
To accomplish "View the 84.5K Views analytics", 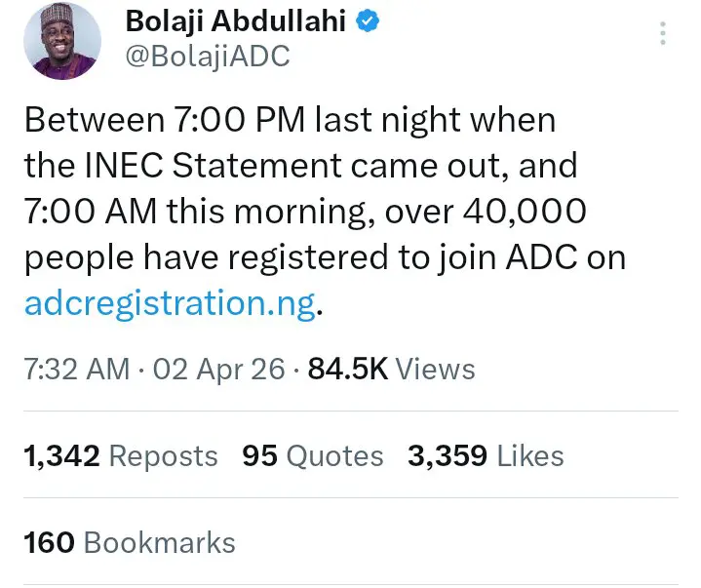I will pos(392,369).
